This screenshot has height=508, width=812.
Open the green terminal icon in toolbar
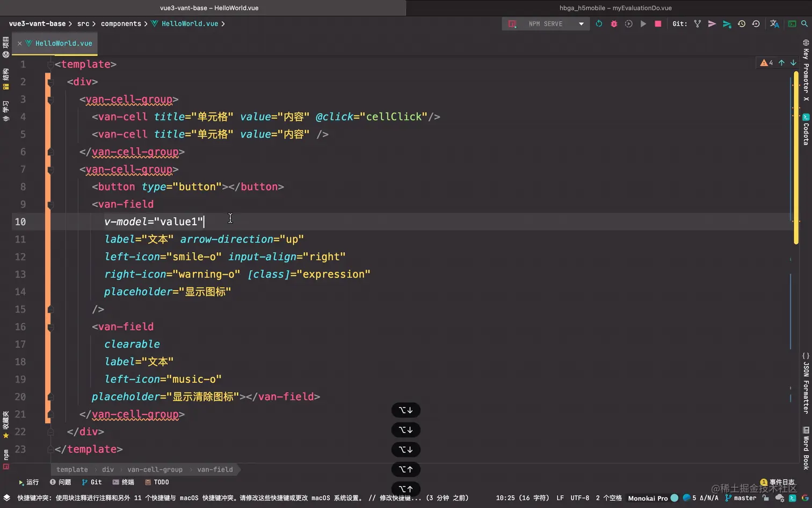(792, 24)
